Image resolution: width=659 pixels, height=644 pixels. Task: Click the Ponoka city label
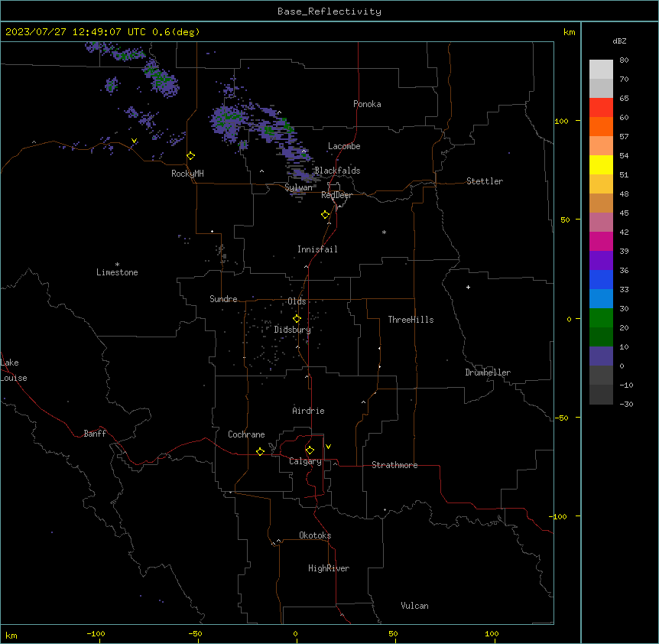367,104
